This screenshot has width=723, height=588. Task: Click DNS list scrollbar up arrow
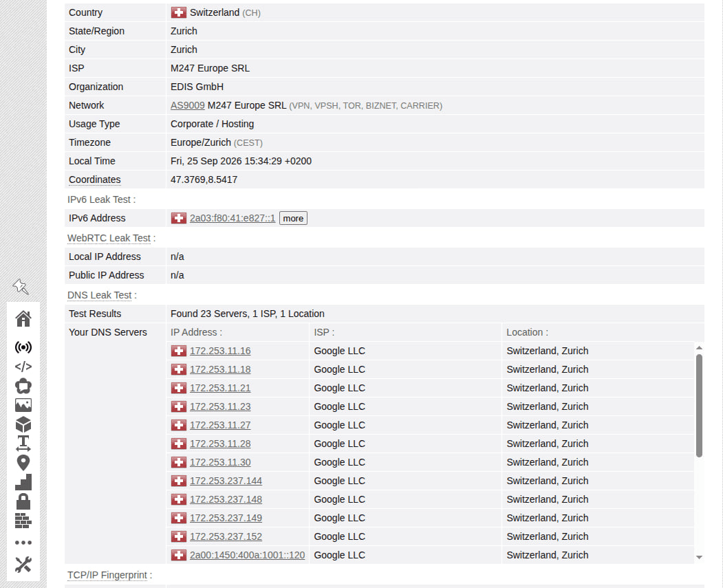coord(699,347)
